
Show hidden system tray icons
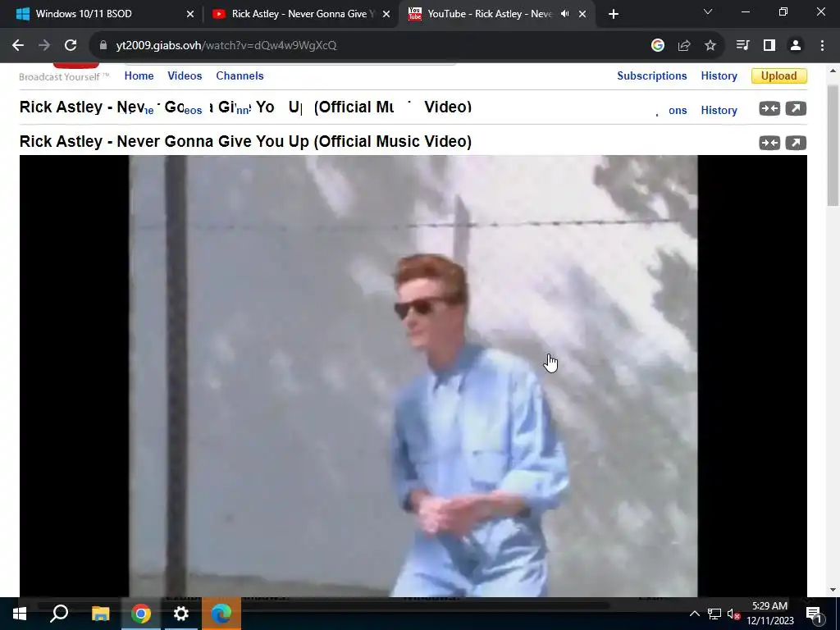click(x=694, y=614)
